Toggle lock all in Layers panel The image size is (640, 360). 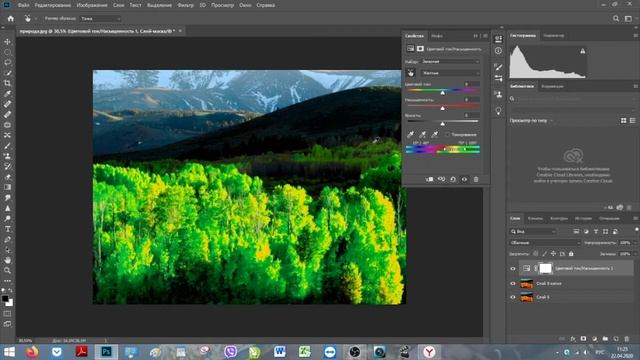(x=571, y=254)
